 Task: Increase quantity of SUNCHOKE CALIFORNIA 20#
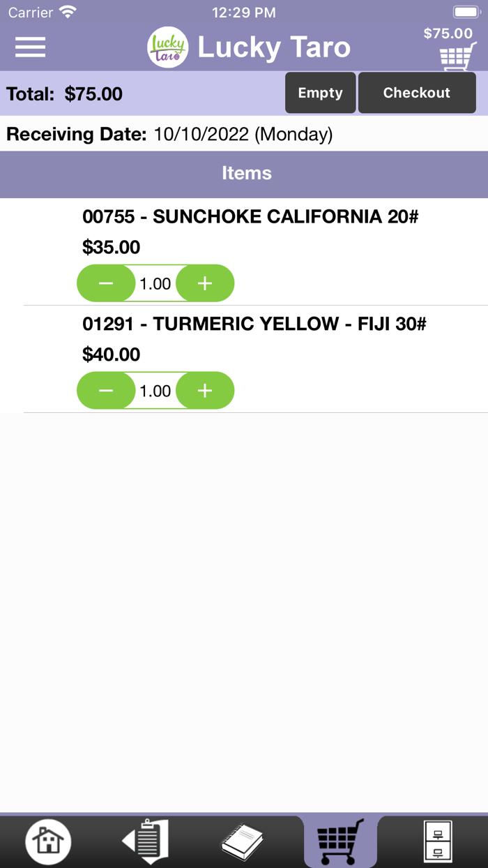coord(205,283)
